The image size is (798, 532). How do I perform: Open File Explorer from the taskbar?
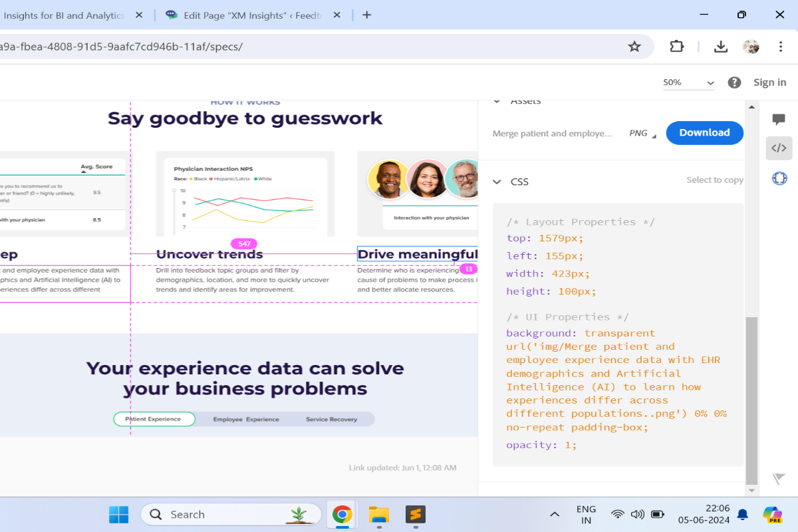pyautogui.click(x=379, y=514)
